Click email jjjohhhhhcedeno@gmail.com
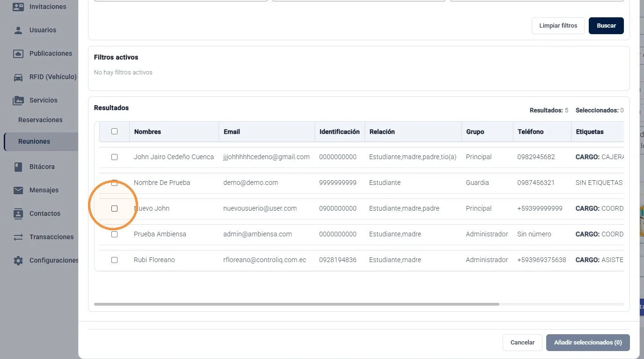Viewport: 644px width, 359px height. (x=266, y=157)
